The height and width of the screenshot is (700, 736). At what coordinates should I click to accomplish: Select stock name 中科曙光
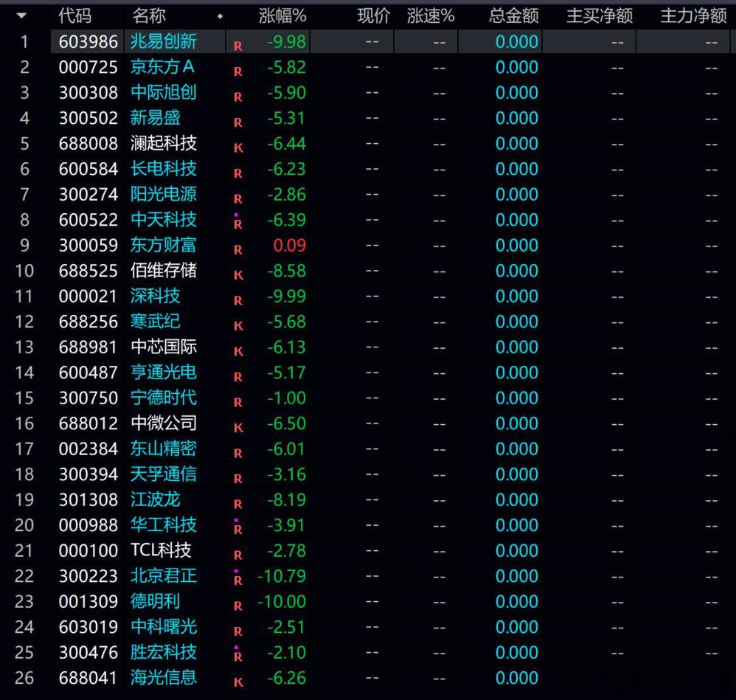coord(163,627)
